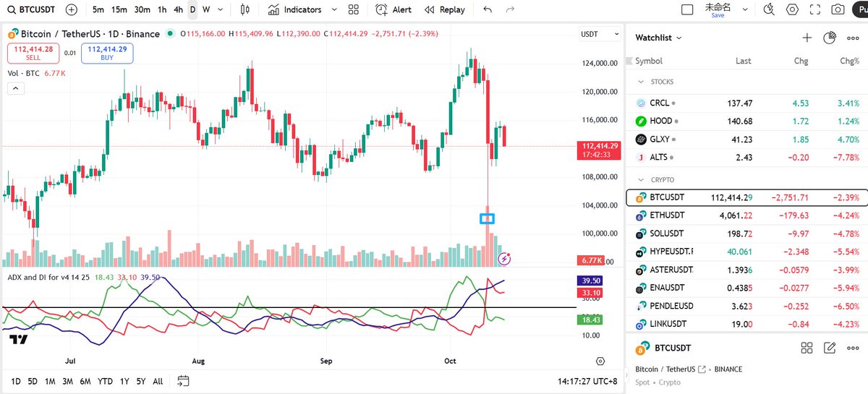Add a symbol to compare (plus icon)

(x=72, y=10)
